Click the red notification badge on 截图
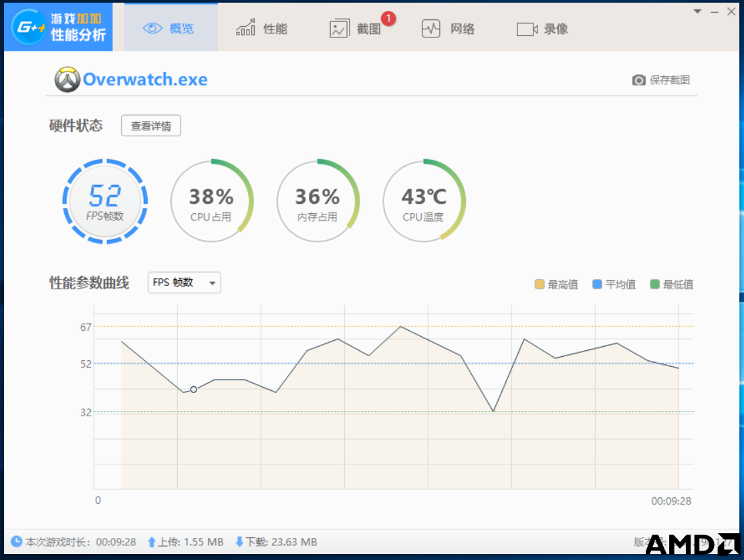 [x=388, y=19]
